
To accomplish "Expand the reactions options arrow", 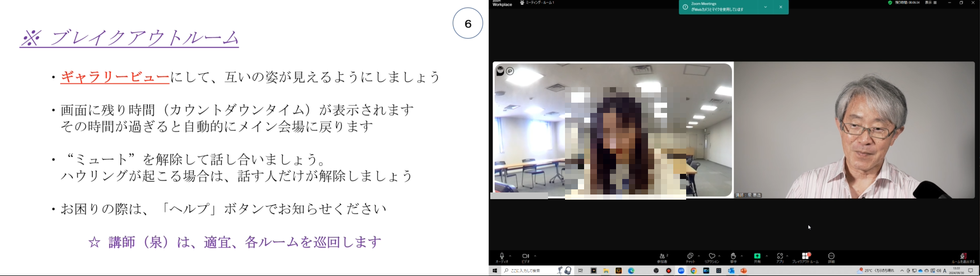I will [x=720, y=256].
